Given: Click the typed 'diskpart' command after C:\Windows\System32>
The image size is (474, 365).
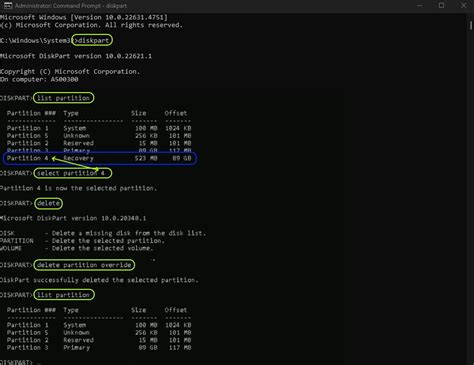Looking at the screenshot, I should click(x=93, y=40).
